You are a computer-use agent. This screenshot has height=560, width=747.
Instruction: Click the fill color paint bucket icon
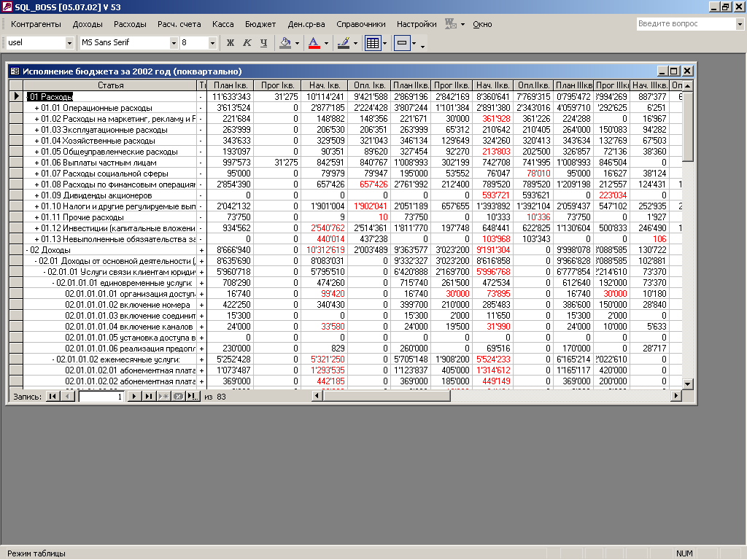[286, 43]
